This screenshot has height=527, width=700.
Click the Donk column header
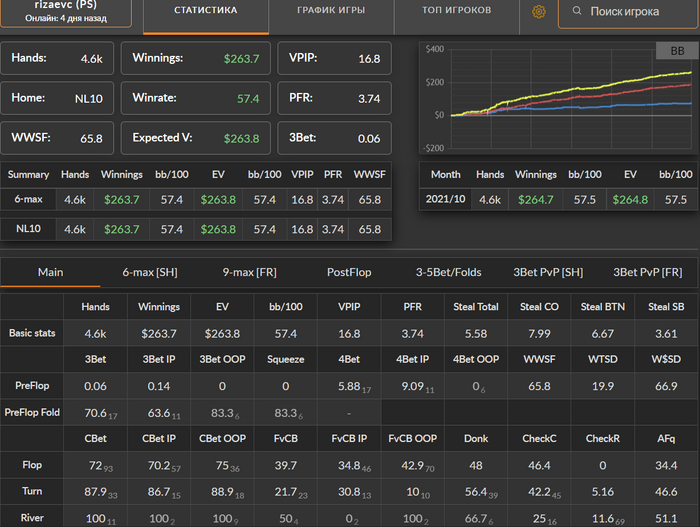pos(476,439)
